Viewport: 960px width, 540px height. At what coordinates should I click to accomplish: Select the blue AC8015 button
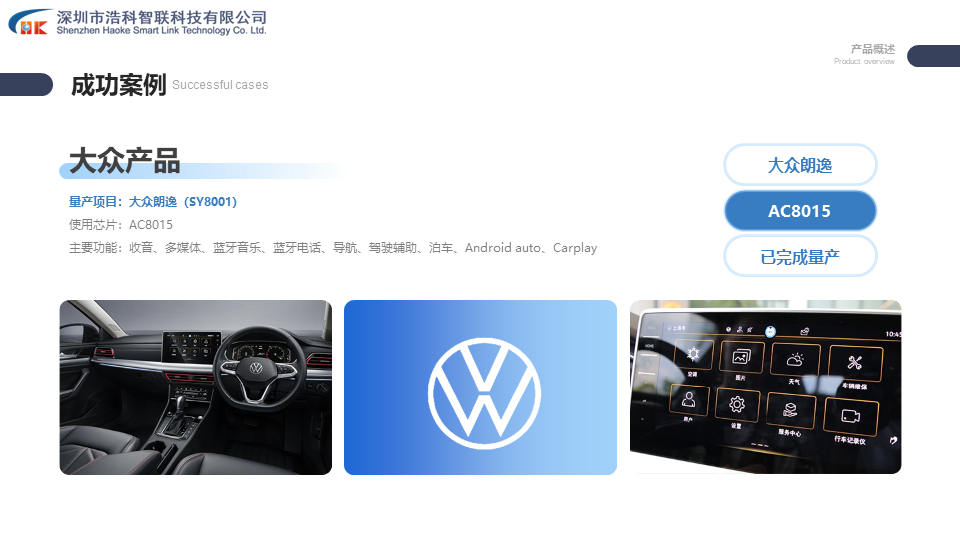click(x=800, y=211)
